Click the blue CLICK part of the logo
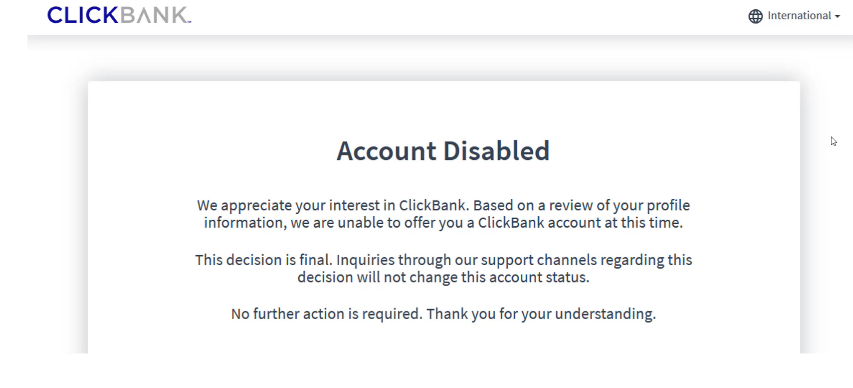The image size is (853, 388). tap(83, 15)
